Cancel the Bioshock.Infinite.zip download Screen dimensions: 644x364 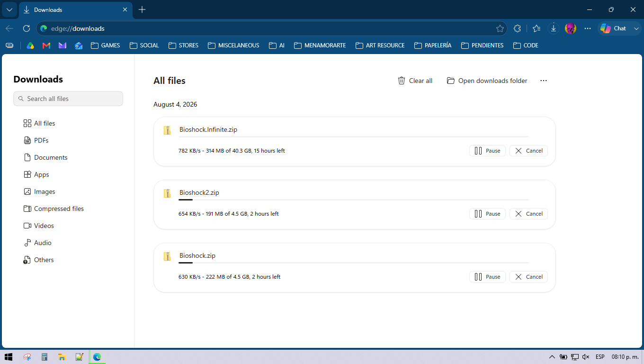528,151
